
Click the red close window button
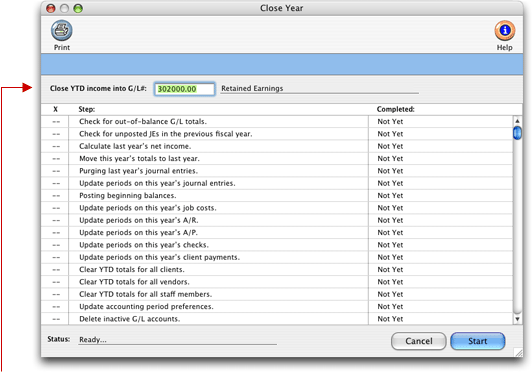tap(51, 8)
